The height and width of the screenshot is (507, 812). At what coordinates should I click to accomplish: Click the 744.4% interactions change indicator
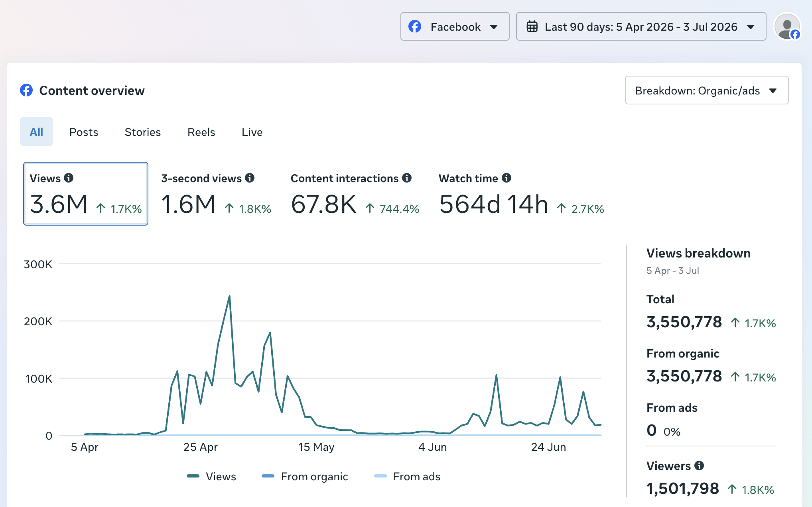tap(392, 208)
